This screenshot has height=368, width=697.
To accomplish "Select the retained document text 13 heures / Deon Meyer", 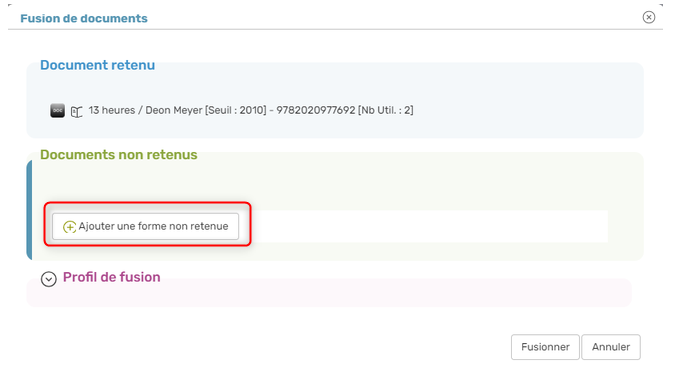I will pyautogui.click(x=251, y=110).
